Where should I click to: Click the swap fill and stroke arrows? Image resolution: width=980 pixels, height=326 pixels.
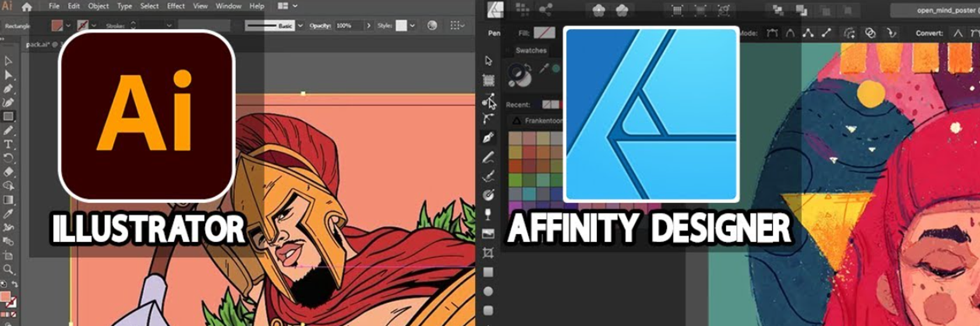tap(15, 285)
